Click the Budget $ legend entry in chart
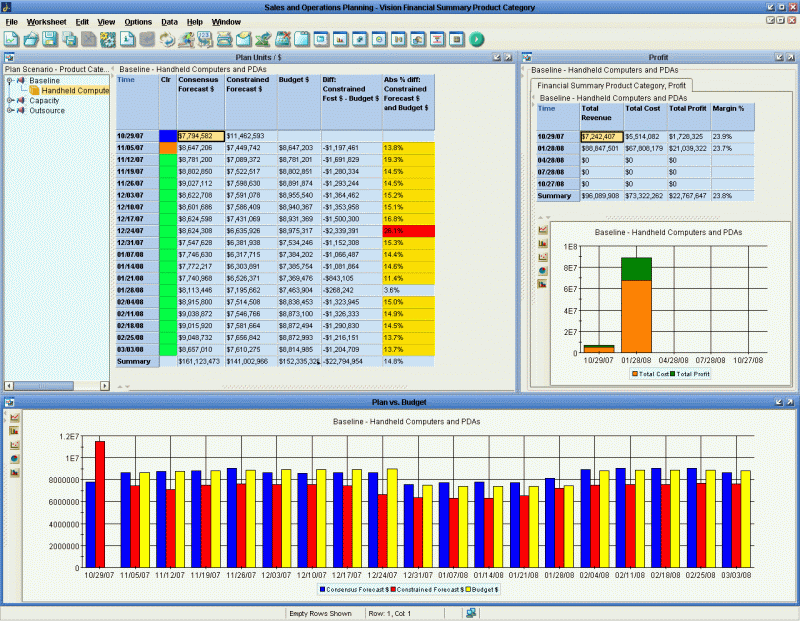This screenshot has height=621, width=800. (x=482, y=589)
